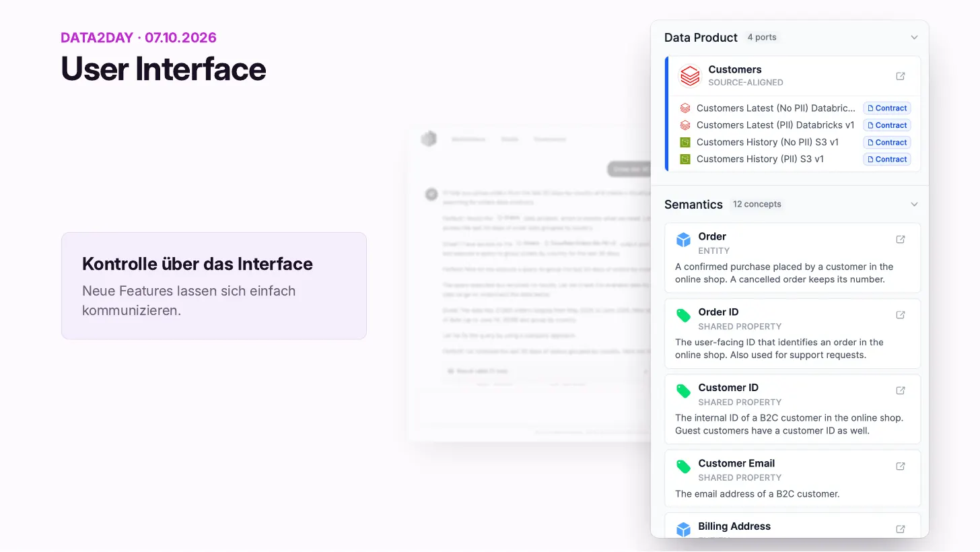Collapse the Semantics section chevron
Viewport: 980px width, 552px height.
(x=914, y=205)
